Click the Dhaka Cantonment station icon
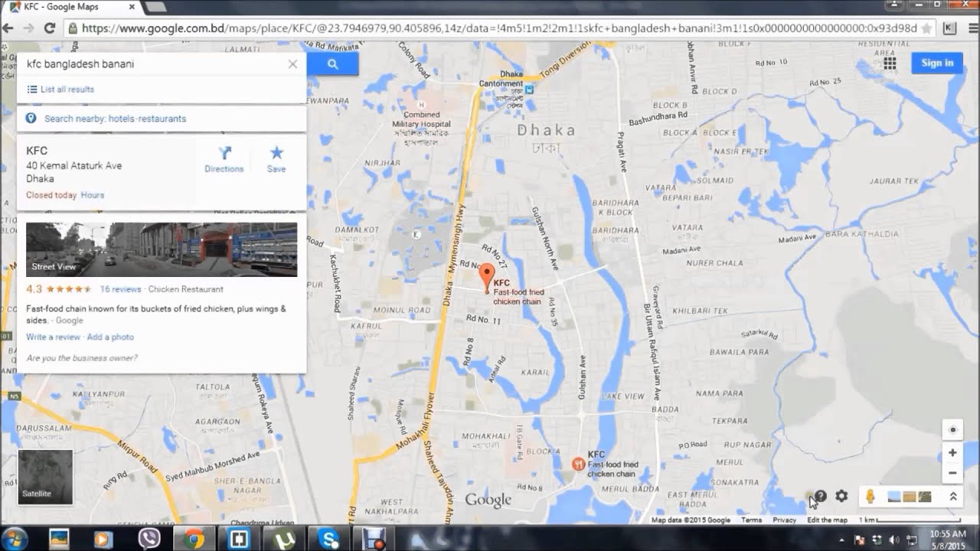The width and height of the screenshot is (980, 551). (x=529, y=90)
